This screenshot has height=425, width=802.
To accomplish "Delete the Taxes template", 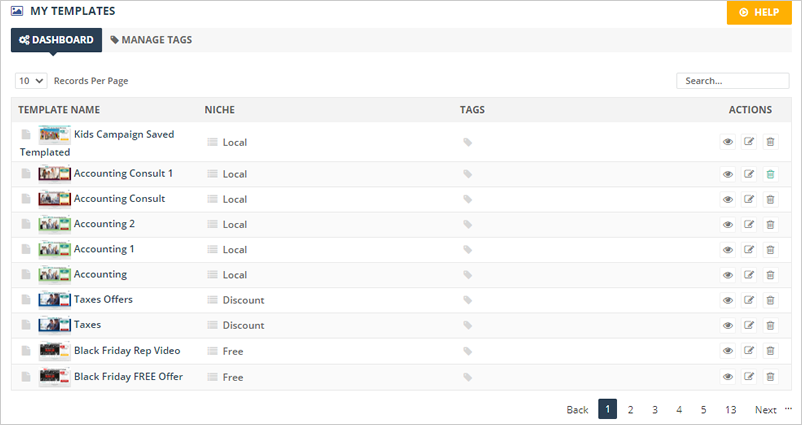I will click(x=770, y=325).
